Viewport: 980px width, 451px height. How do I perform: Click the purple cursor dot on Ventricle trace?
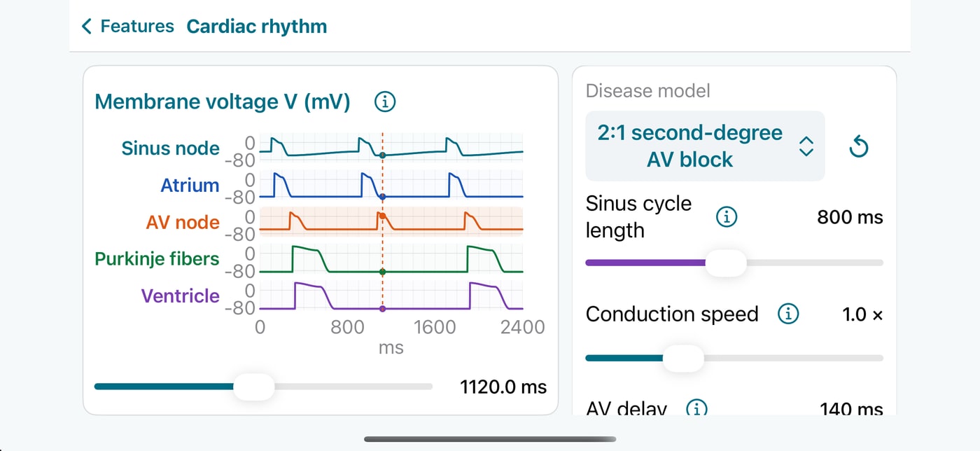pos(382,308)
